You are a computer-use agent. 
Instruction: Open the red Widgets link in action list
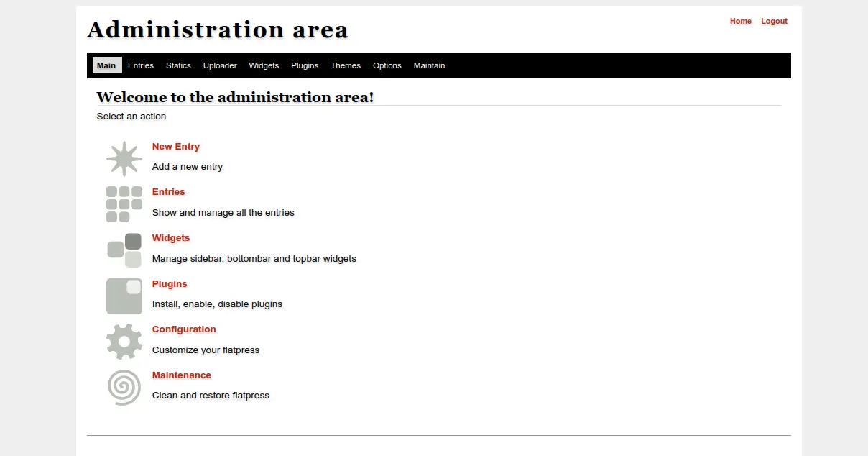[171, 238]
